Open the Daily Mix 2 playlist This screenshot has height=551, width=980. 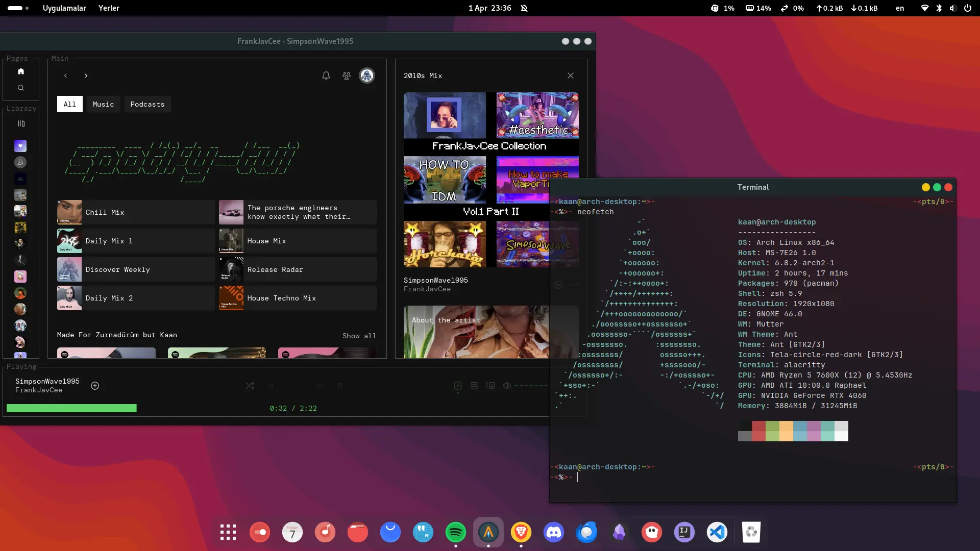coord(136,298)
